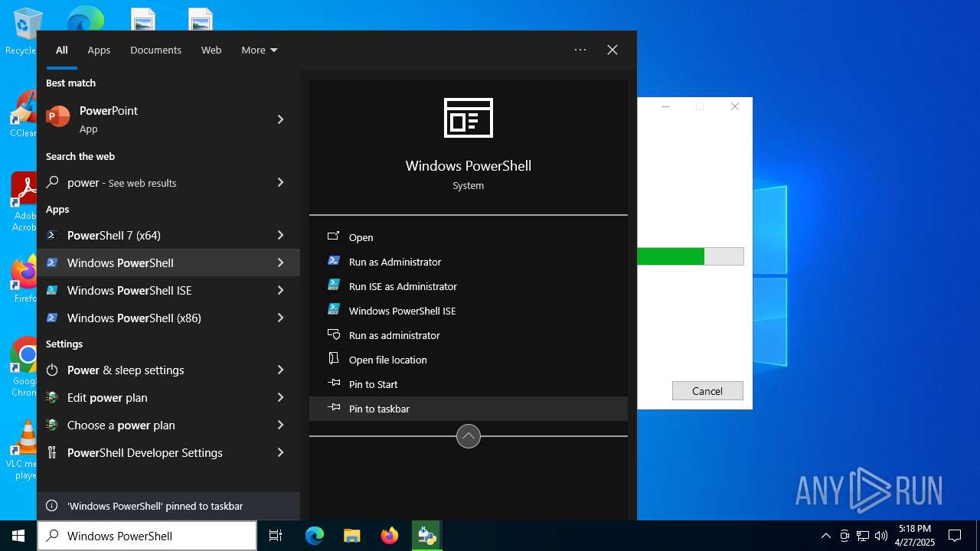Screen dimensions: 980x551
Task: Choose Pin to taskbar
Action: (469, 409)
